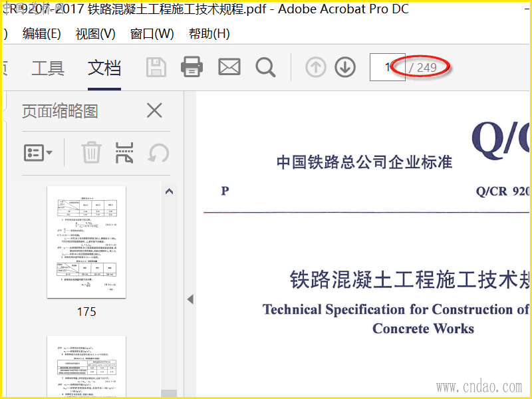Select page 175 thumbnail
The height and width of the screenshot is (399, 532).
point(86,242)
